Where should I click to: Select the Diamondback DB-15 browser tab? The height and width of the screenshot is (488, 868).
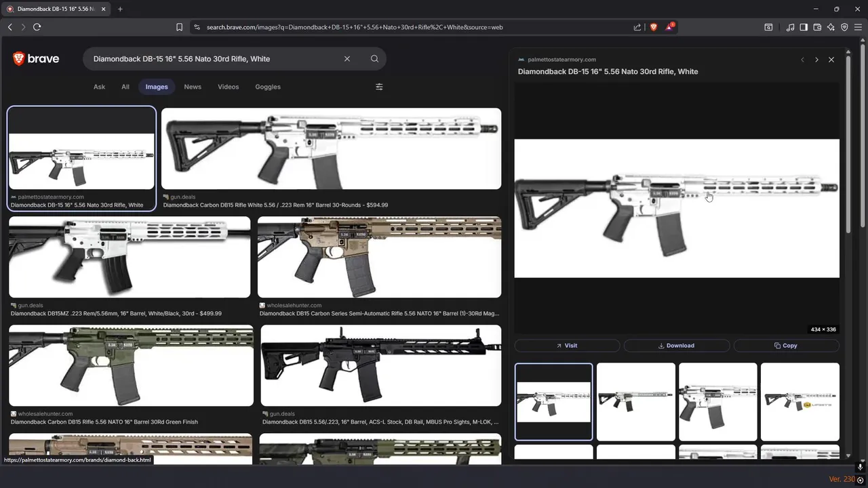point(56,9)
